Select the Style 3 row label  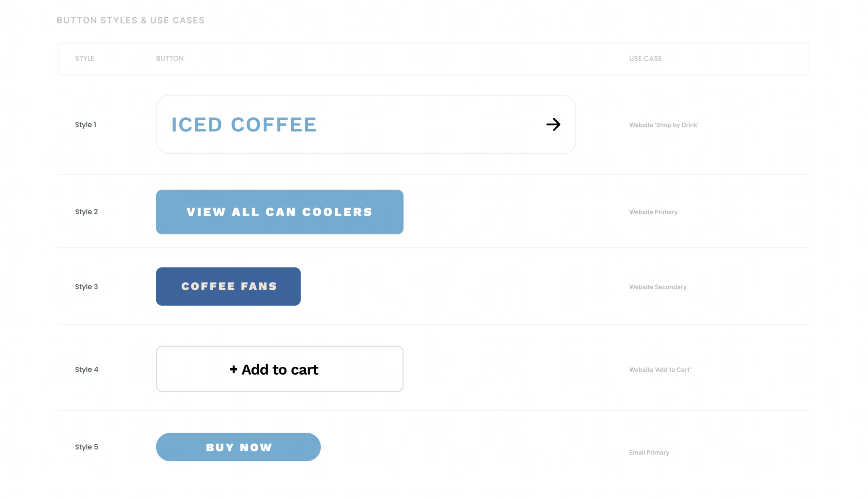86,286
